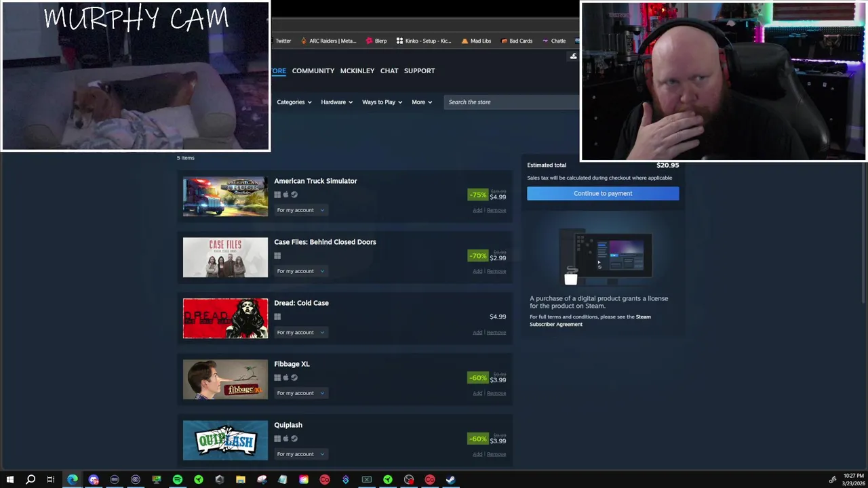Open Dread: Cold Case thumbnail
The width and height of the screenshot is (868, 488).
[225, 319]
